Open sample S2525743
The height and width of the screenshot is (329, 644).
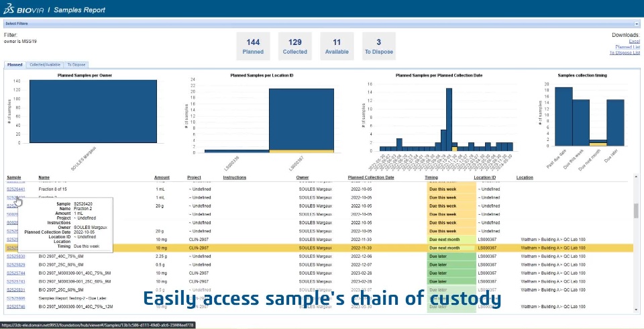point(15,282)
